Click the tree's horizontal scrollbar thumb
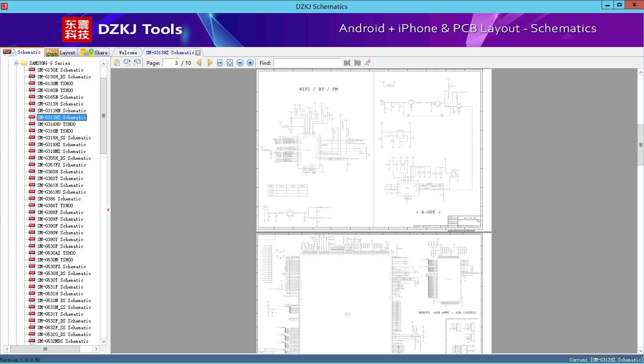 45,349
